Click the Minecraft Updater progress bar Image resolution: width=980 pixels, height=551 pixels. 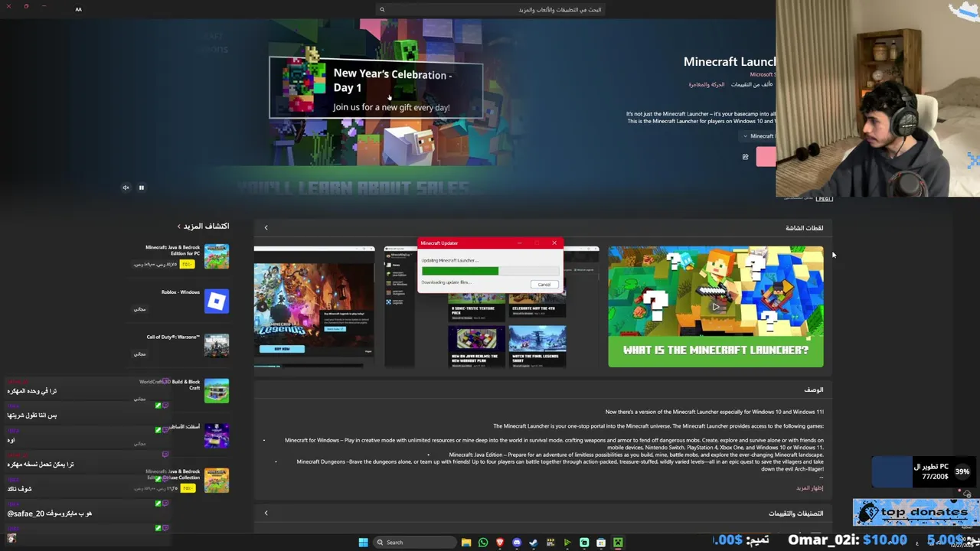point(490,271)
